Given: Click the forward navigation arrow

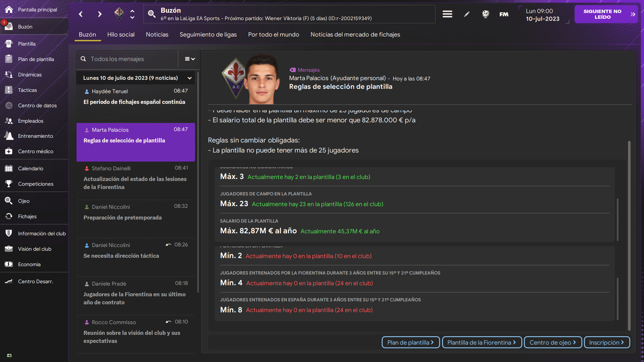Looking at the screenshot, I should point(100,14).
